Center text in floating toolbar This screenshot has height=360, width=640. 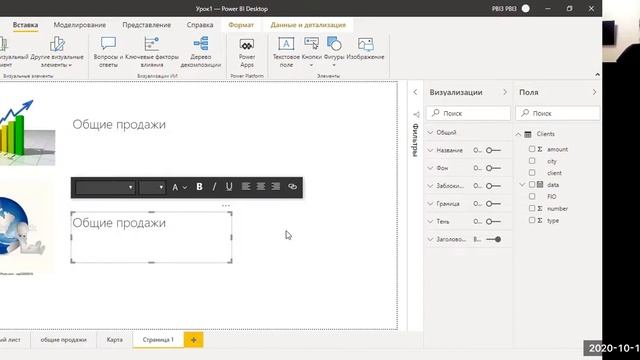(x=260, y=187)
